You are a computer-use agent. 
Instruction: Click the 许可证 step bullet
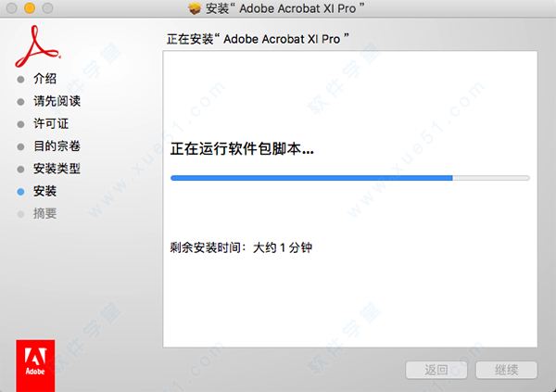pos(20,124)
